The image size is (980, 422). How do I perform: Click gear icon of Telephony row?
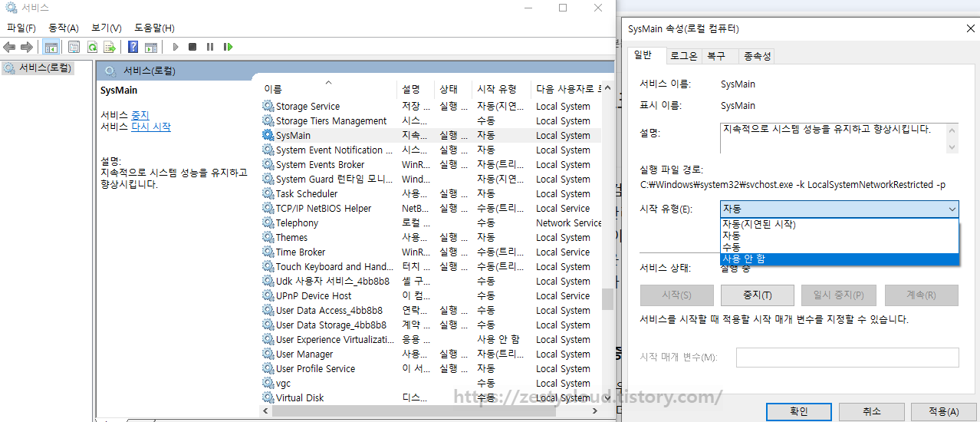pyautogui.click(x=268, y=223)
